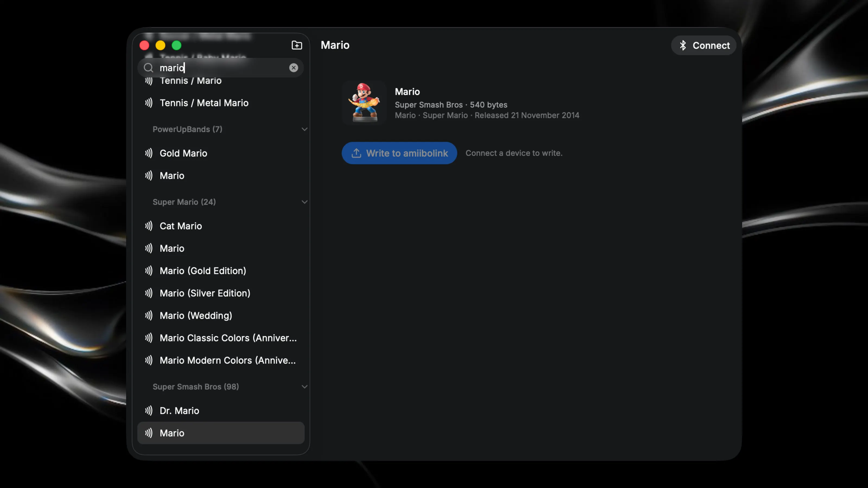Click 'Connect a device to write.' hint
This screenshot has height=488, width=868.
(x=514, y=153)
